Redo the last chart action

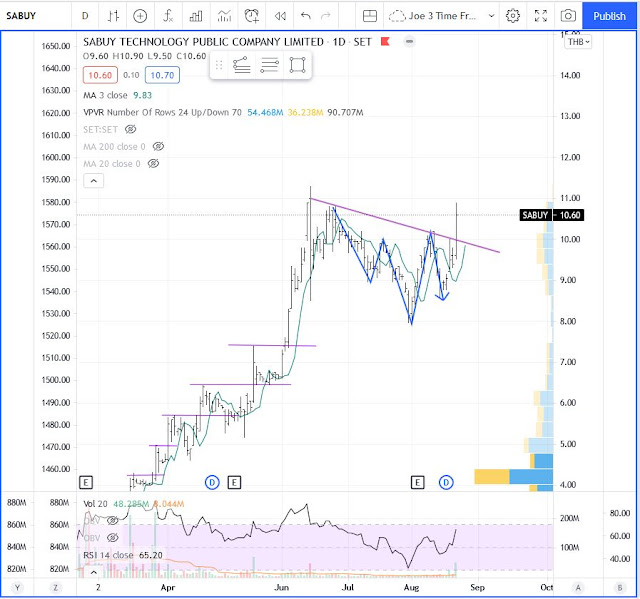326,16
